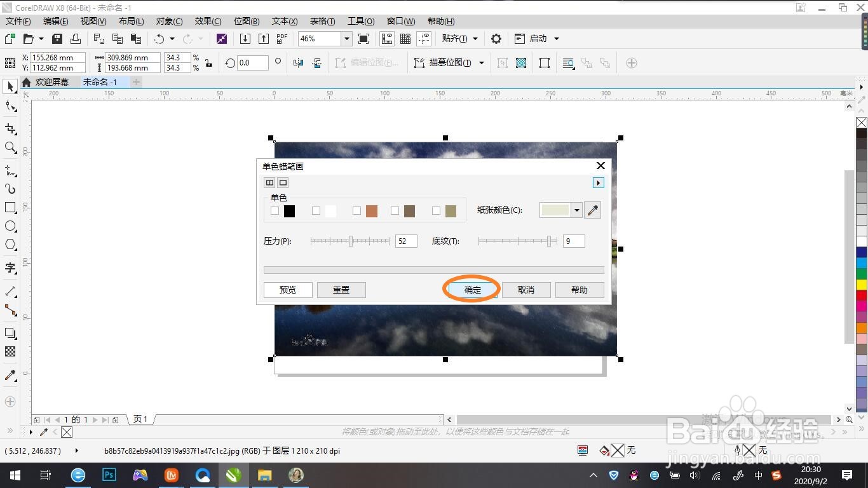Select the Color Eyedropper tool in toolbox
Image resolution: width=868 pixels, height=488 pixels.
[x=10, y=375]
